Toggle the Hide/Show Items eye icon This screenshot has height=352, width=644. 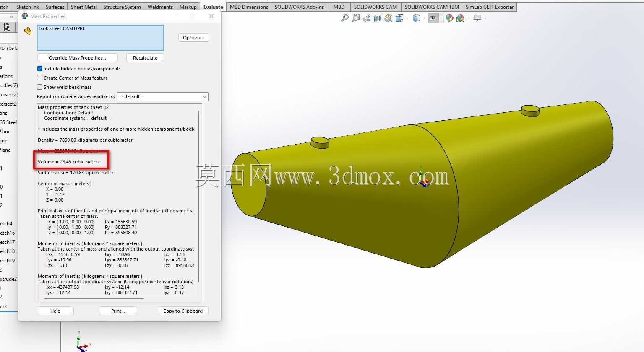[x=433, y=18]
